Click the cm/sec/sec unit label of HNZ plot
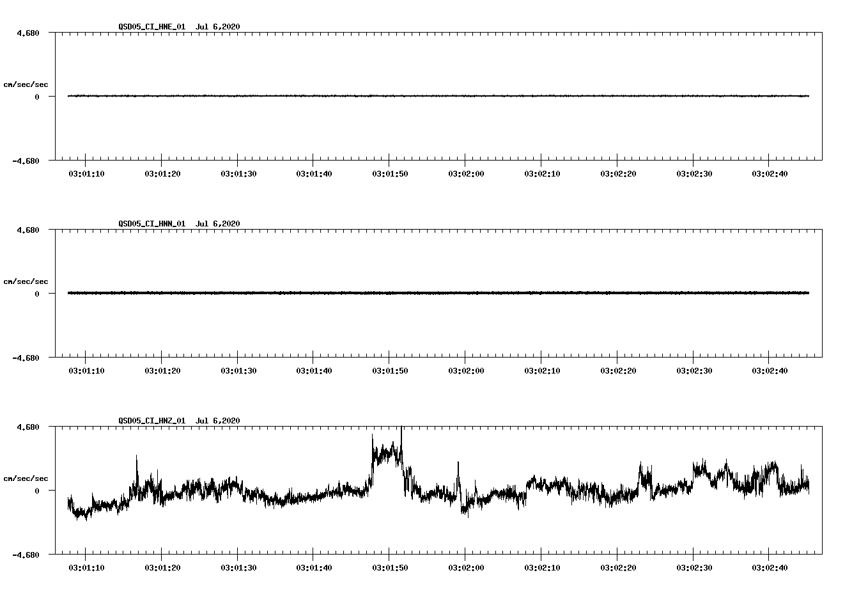 click(x=26, y=478)
